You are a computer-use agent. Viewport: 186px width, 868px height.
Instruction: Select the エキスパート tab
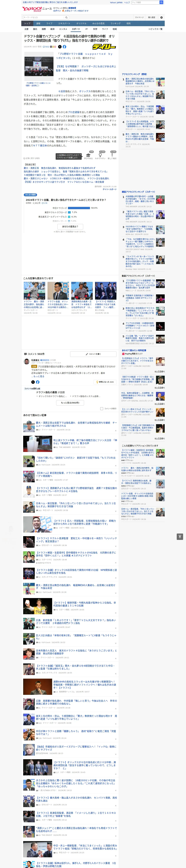pyautogui.click(x=64, y=24)
